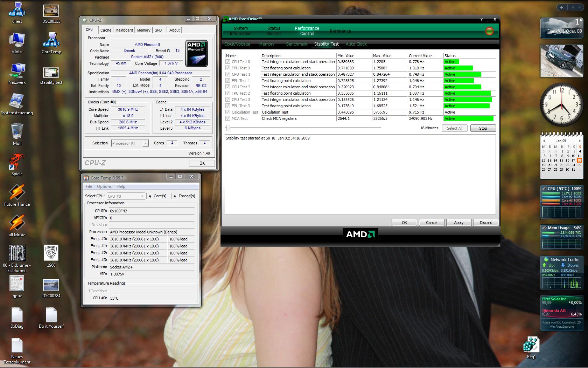Toggle the MCA Test checkbox
Viewport: 588px width, 368px height.
(228, 118)
